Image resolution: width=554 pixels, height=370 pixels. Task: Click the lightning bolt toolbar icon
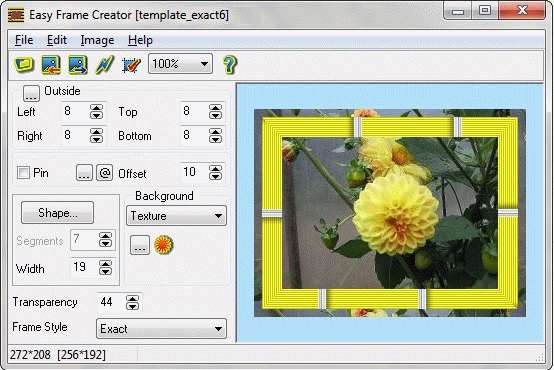point(105,65)
